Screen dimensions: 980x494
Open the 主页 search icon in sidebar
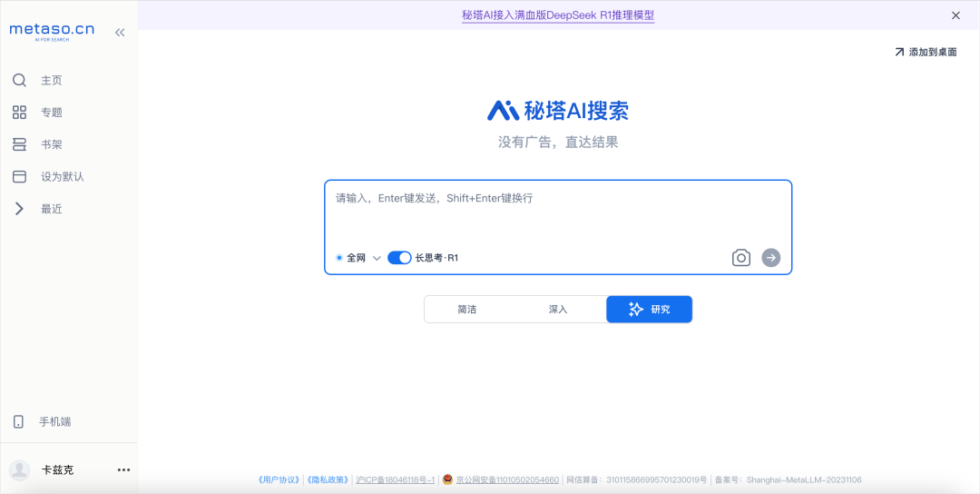(x=19, y=81)
